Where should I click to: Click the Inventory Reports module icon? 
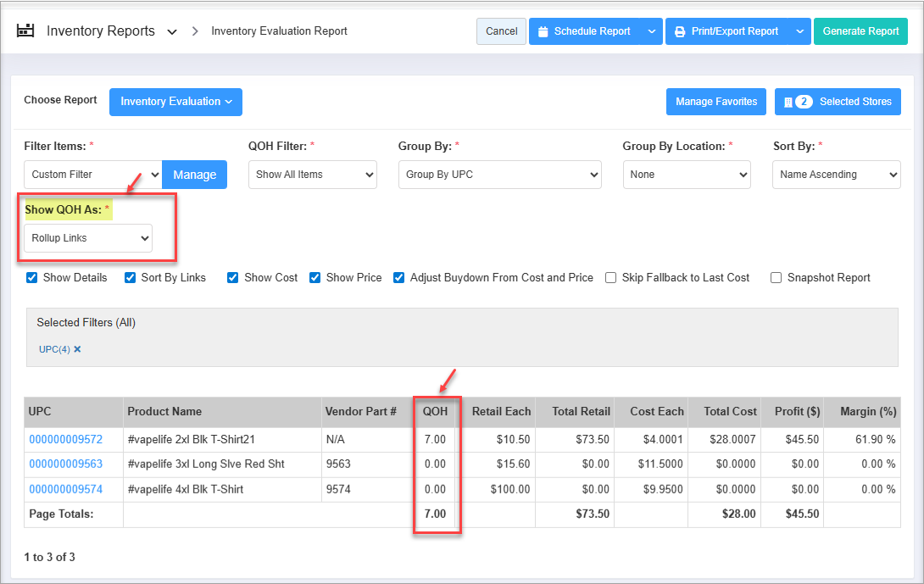(25, 31)
